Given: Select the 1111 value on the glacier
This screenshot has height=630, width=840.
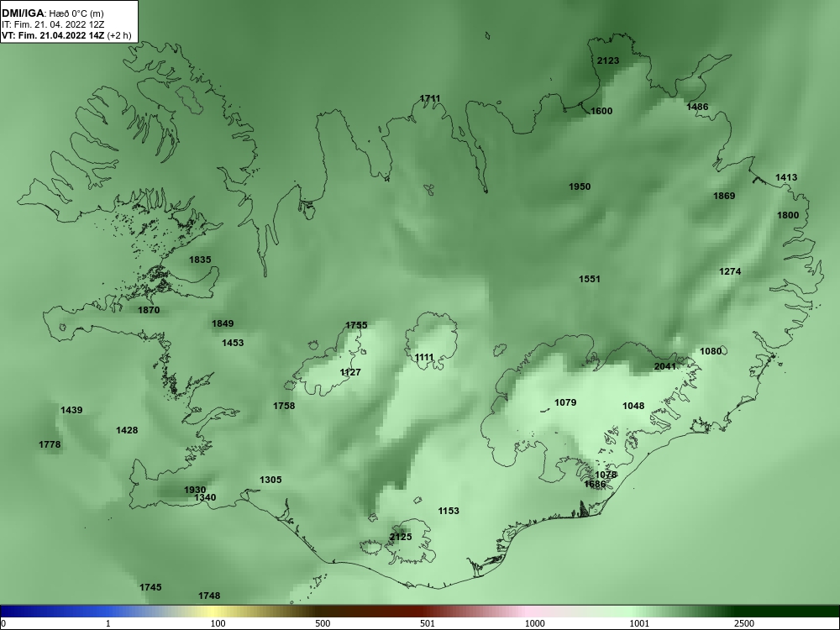Looking at the screenshot, I should pyautogui.click(x=423, y=357).
